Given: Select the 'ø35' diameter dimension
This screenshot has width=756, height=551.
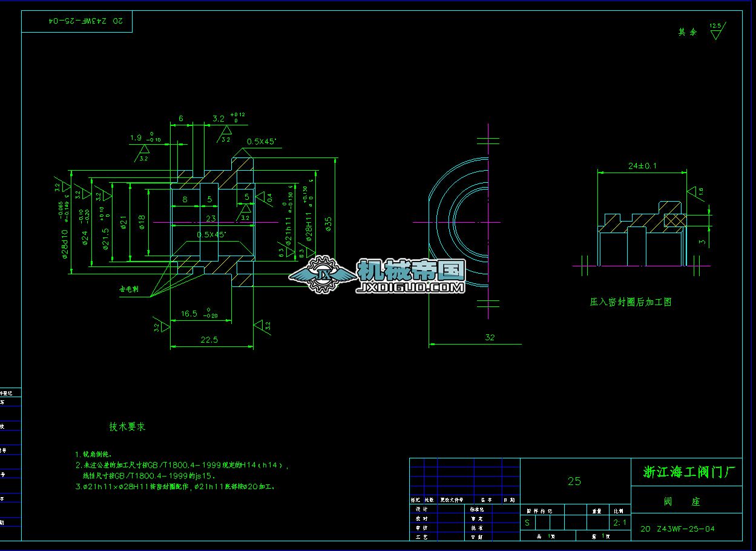Looking at the screenshot, I should click(x=329, y=224).
